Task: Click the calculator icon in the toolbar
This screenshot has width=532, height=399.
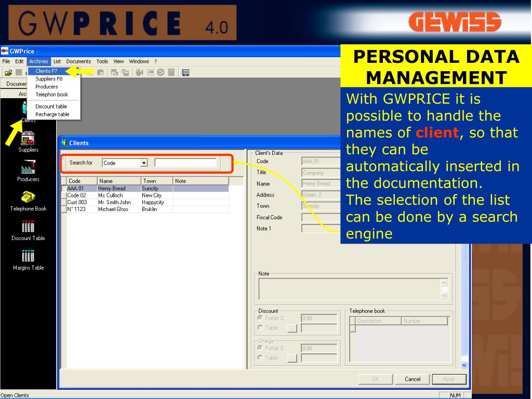Action: [171, 73]
